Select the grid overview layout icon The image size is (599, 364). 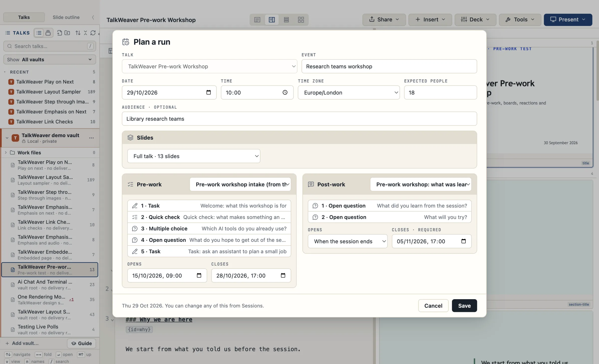301,20
